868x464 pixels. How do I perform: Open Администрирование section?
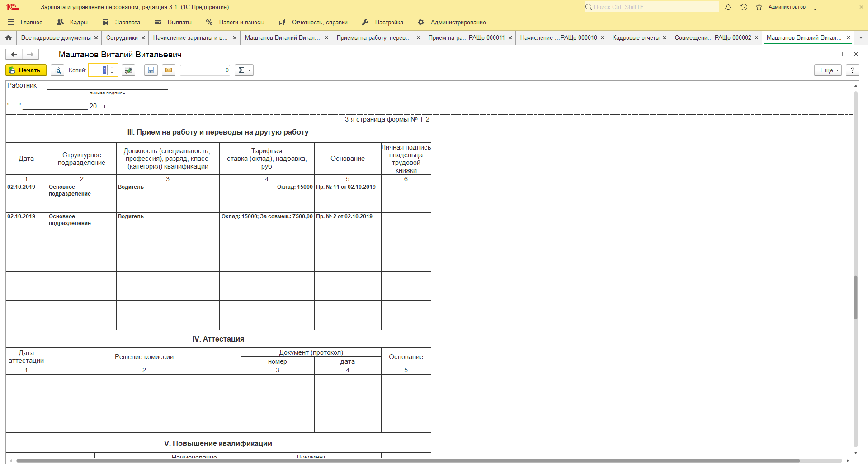click(452, 23)
